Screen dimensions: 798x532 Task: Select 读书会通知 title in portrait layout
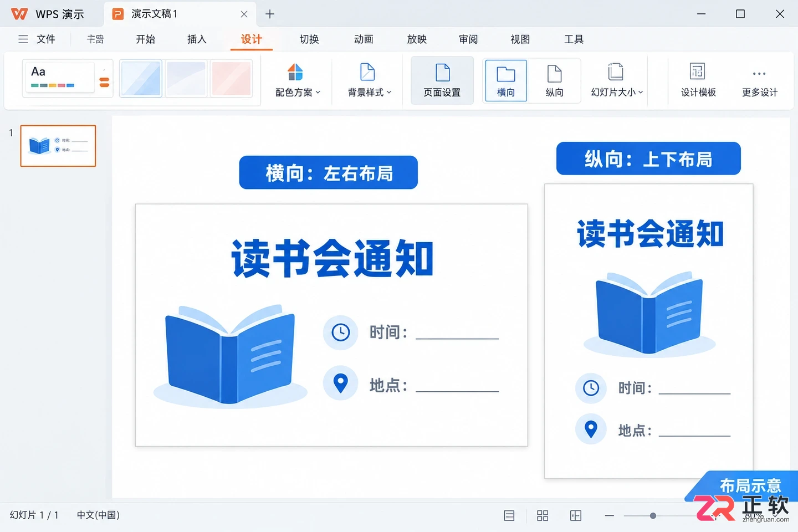click(x=650, y=233)
